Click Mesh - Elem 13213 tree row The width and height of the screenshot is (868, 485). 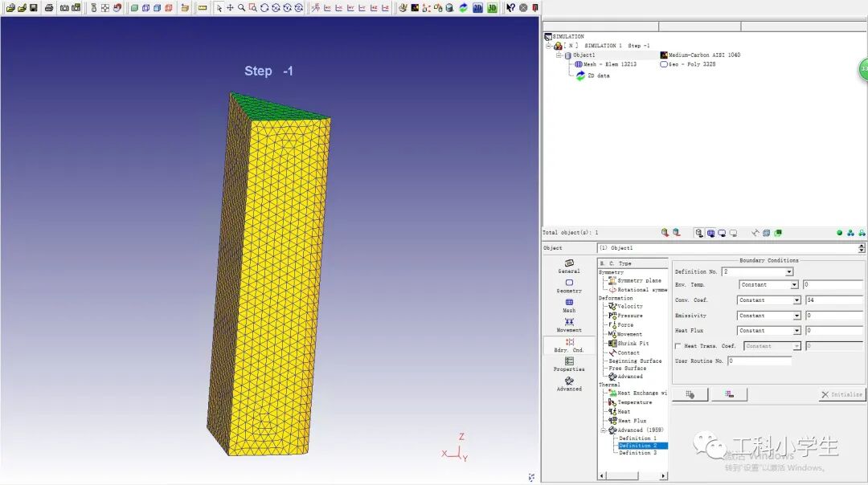coord(605,64)
